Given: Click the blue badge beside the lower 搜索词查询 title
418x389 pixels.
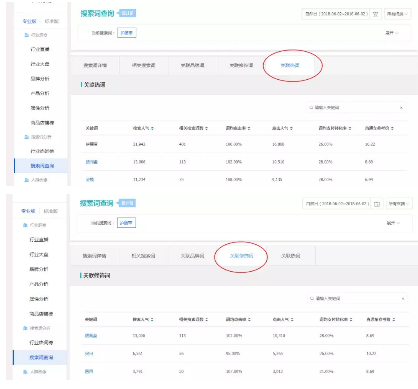Looking at the screenshot, I should click(127, 203).
